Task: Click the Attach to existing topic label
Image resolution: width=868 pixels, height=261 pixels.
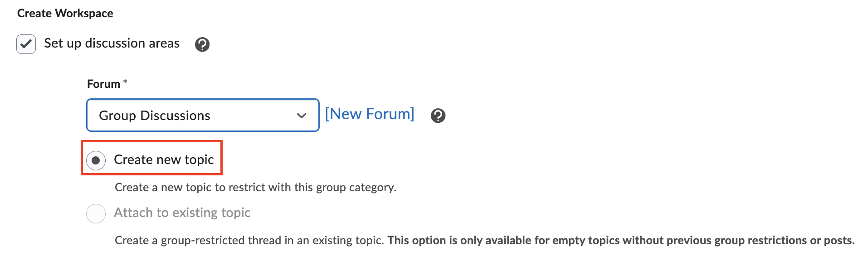Action: tap(182, 213)
